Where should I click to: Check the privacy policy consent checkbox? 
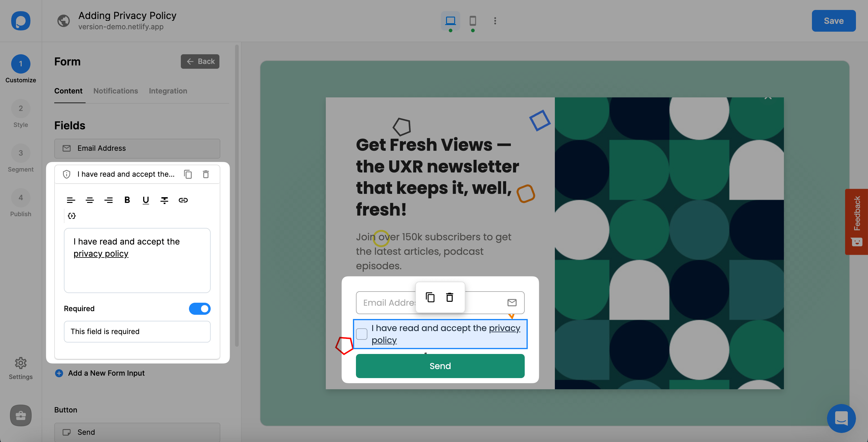[x=361, y=334]
